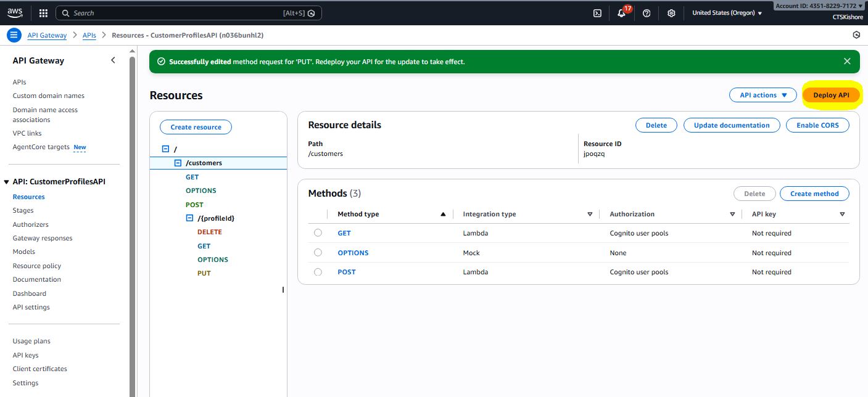
Task: Dismiss the green success banner
Action: tap(847, 62)
